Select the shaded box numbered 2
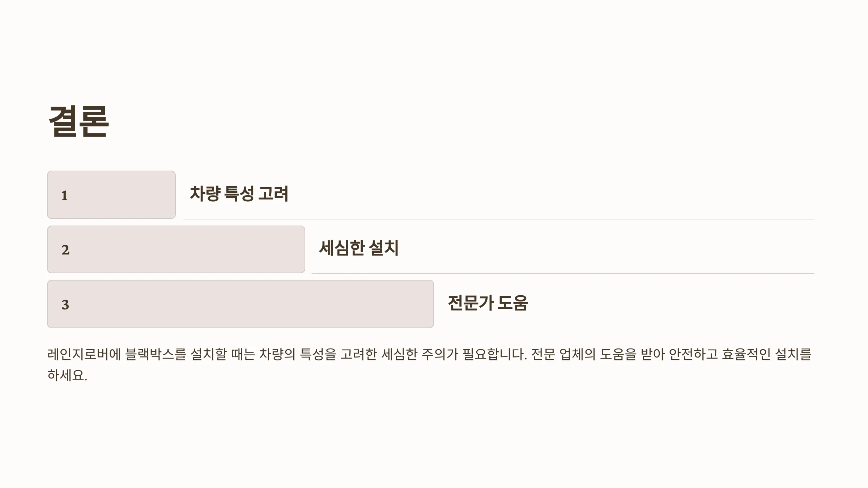Image resolution: width=868 pixels, height=488 pixels. [x=176, y=249]
